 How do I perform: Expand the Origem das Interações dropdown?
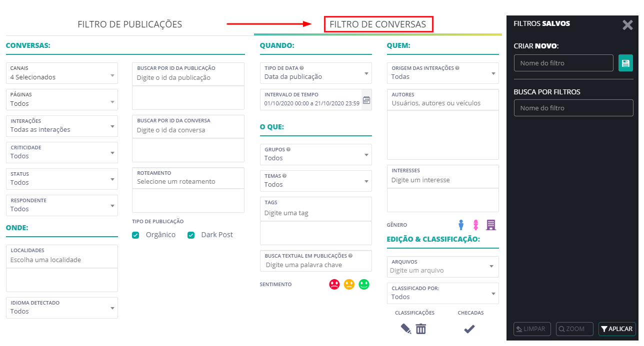442,73
